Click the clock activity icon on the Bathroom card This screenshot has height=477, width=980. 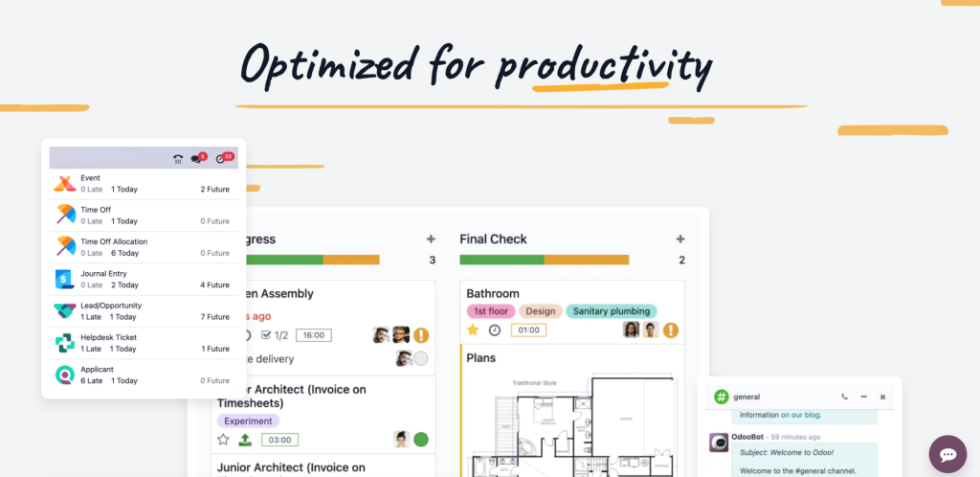[x=495, y=330]
